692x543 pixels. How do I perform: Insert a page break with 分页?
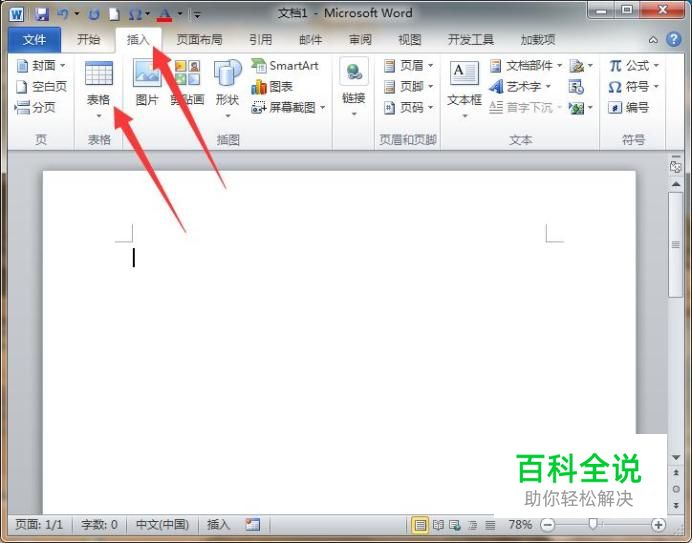pyautogui.click(x=35, y=107)
